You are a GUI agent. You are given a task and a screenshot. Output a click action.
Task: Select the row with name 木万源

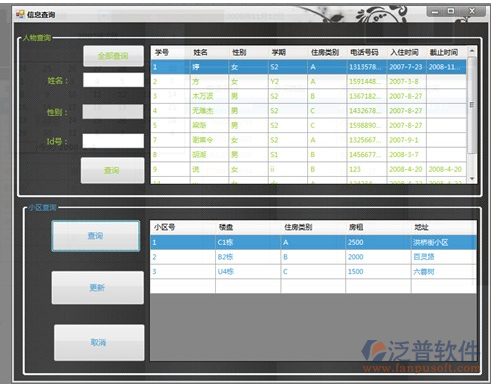(308, 96)
